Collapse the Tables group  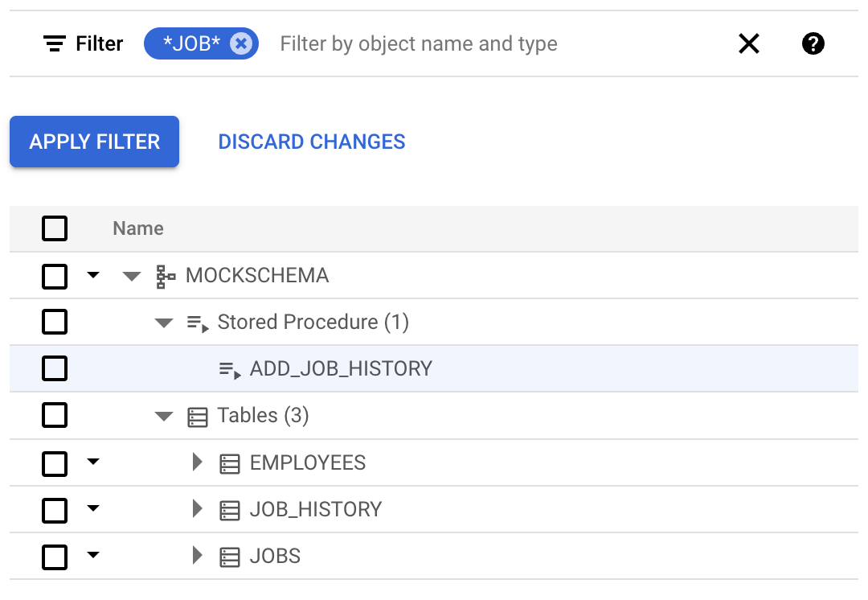(164, 415)
